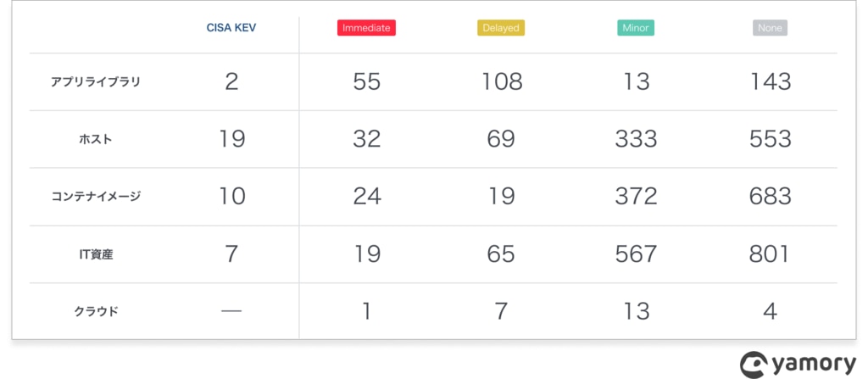The height and width of the screenshot is (379, 868).
Task: Open the アプリライブラリ Delayed count 108
Action: click(501, 82)
